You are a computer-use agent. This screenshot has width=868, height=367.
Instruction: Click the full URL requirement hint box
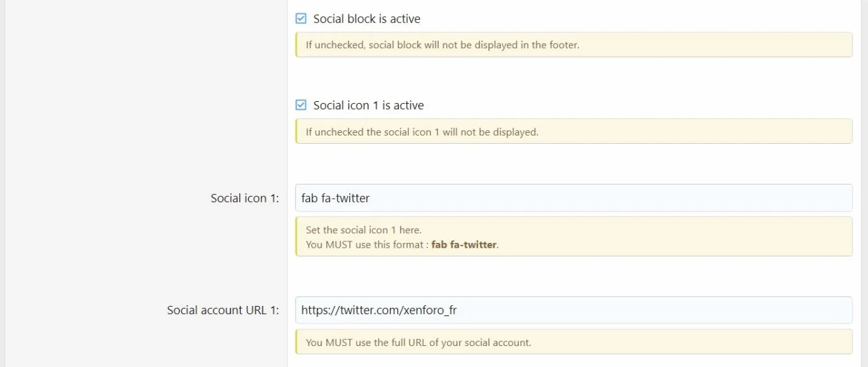(x=573, y=342)
